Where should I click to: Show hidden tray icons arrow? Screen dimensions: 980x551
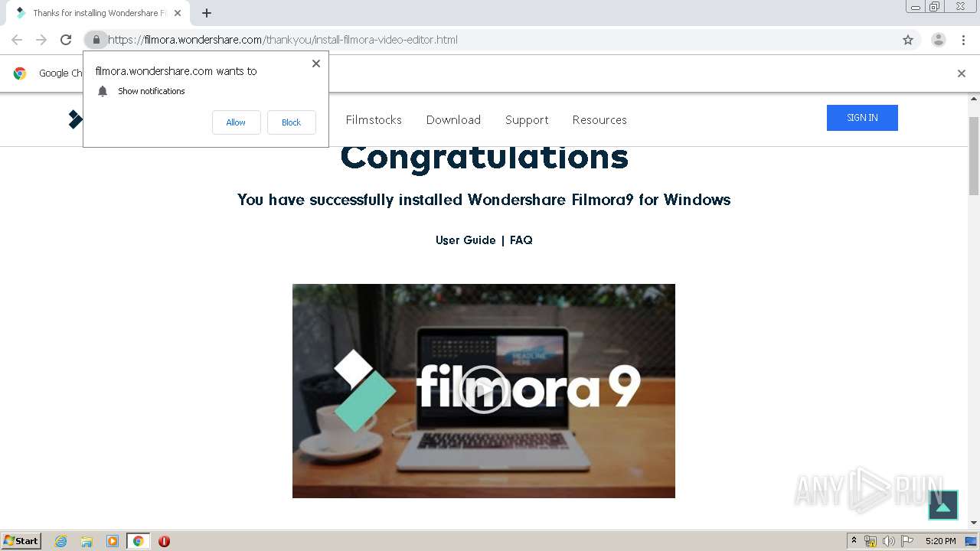point(854,541)
